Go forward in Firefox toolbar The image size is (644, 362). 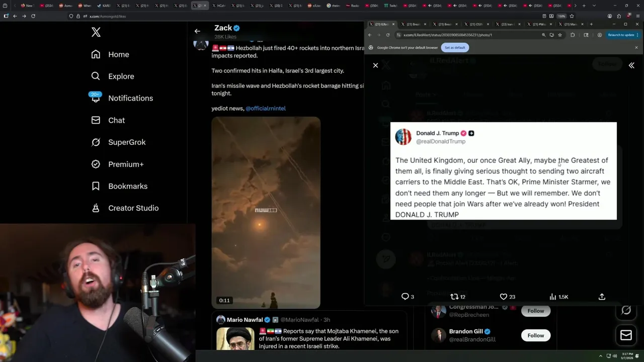pos(24,16)
